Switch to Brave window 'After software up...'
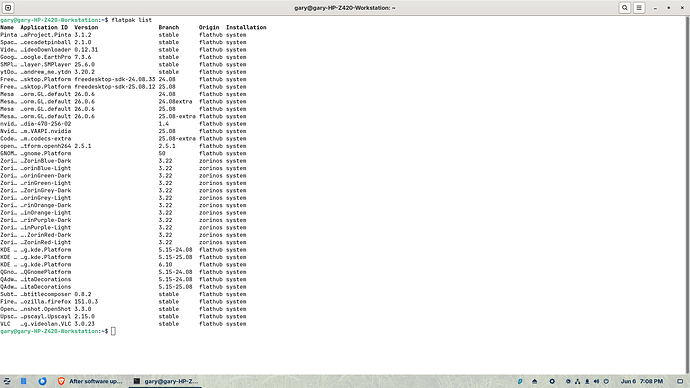This screenshot has width=690, height=388. click(90, 381)
